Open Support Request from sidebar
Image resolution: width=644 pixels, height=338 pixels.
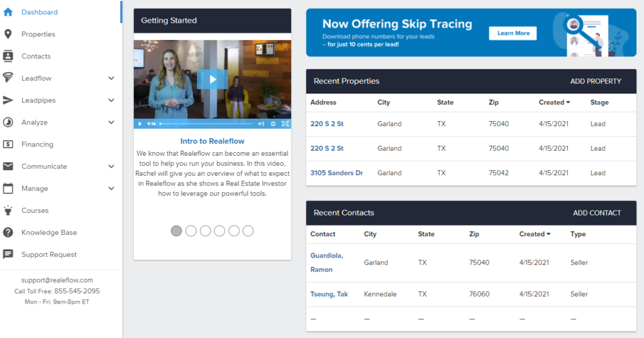(49, 254)
